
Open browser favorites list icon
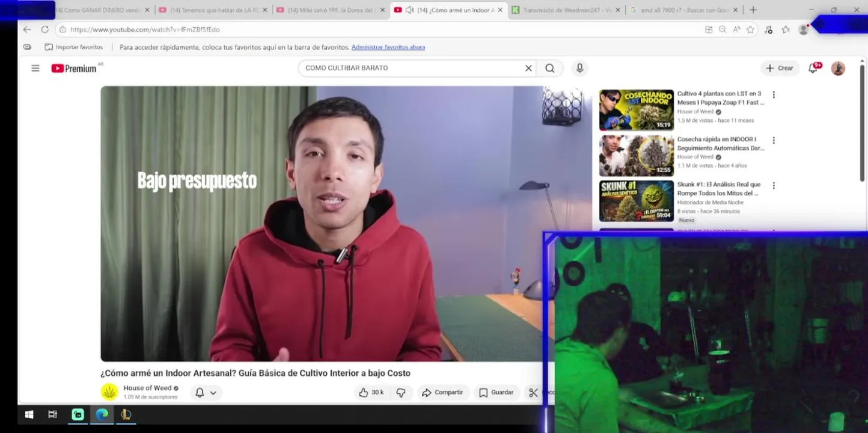click(x=786, y=29)
